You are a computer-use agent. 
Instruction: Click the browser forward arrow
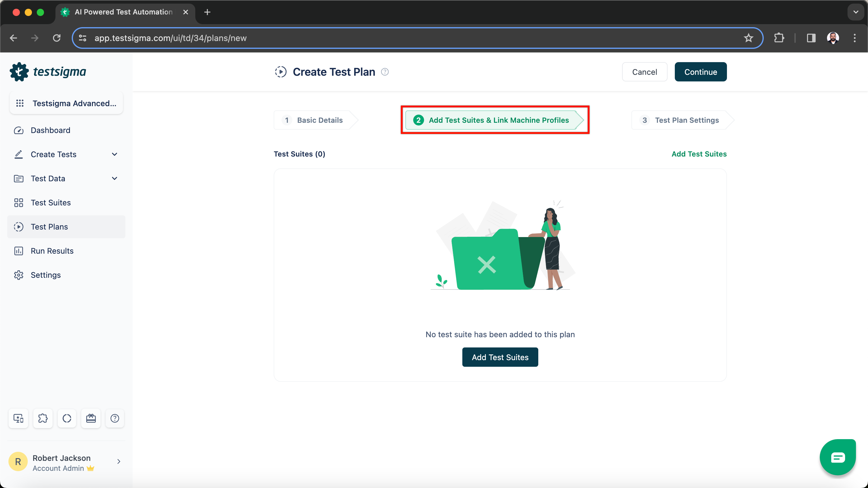click(x=35, y=38)
